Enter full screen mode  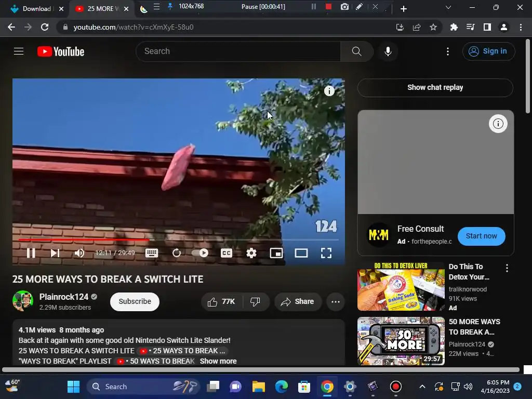326,253
